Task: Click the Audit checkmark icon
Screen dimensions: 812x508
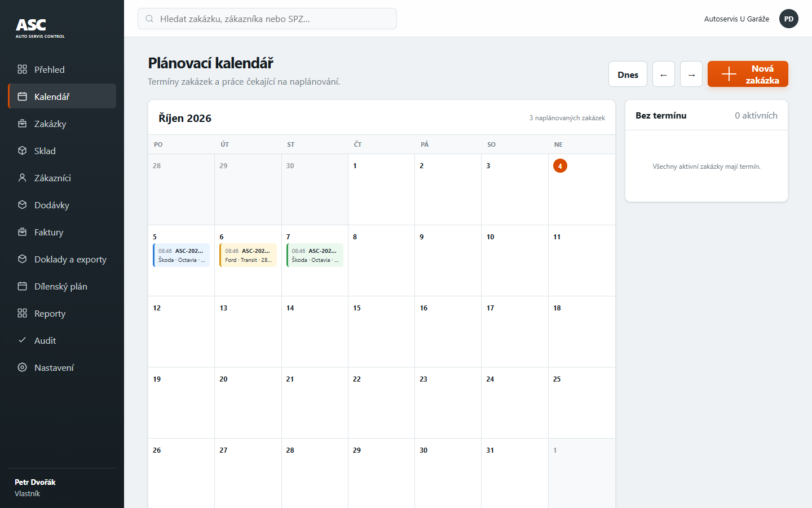Action: click(x=22, y=340)
